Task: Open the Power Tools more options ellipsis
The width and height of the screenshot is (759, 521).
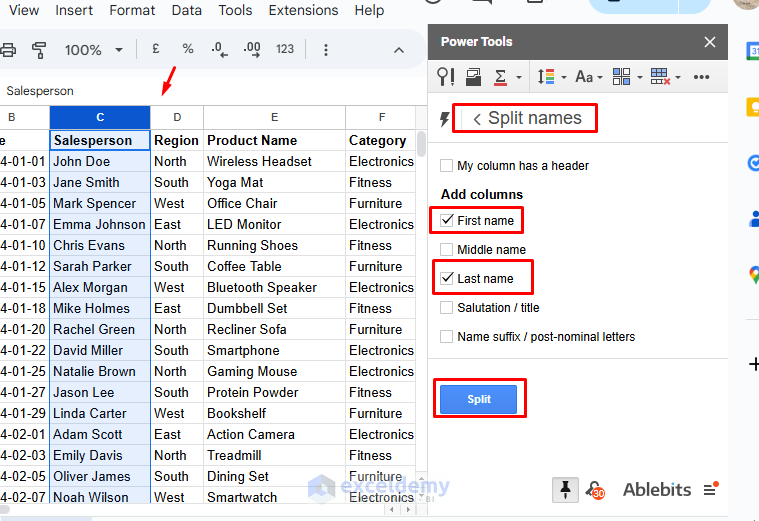Action: click(701, 77)
